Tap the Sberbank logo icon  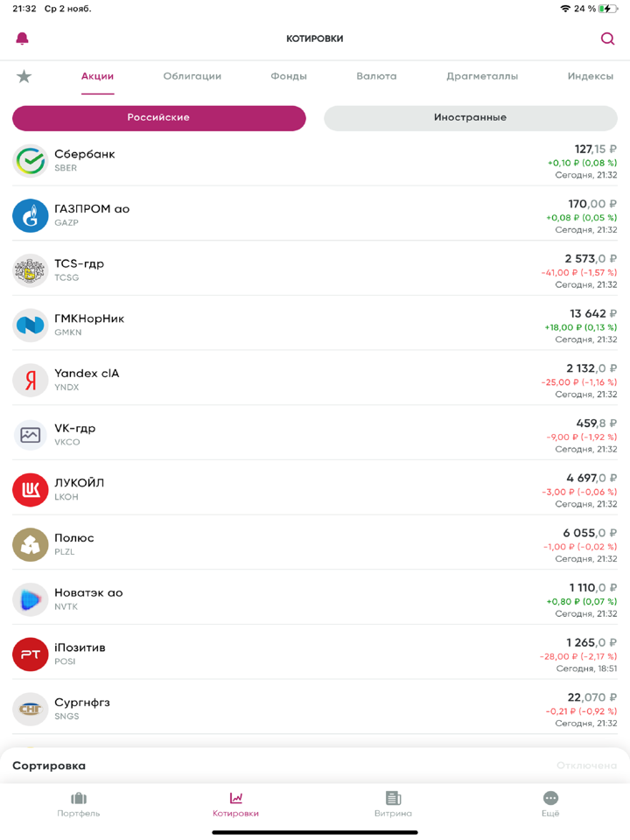(31, 161)
